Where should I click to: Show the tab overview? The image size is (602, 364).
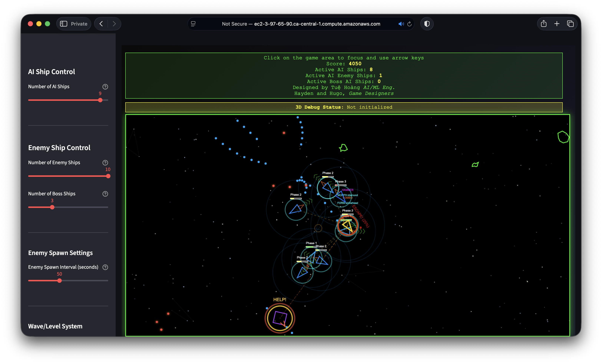pos(570,24)
